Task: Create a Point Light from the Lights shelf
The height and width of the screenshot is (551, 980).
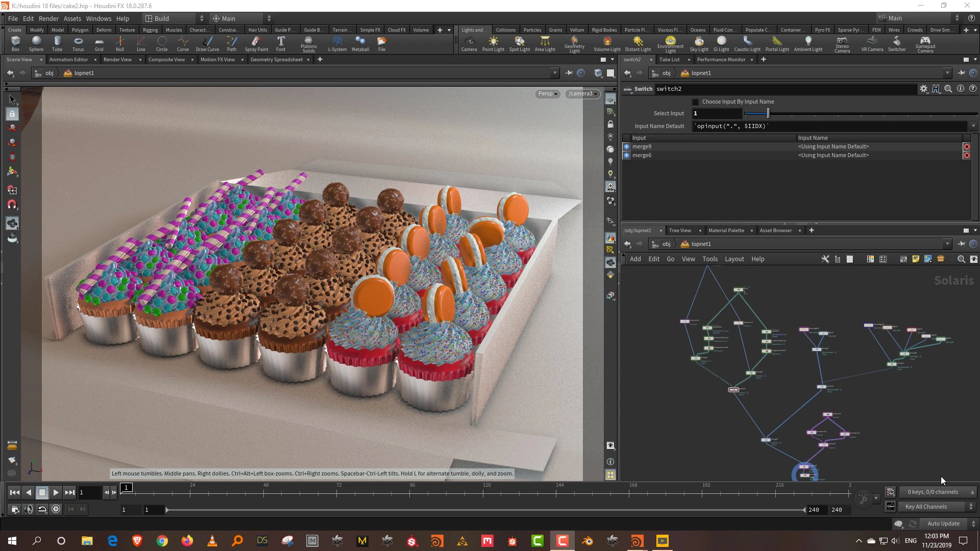Action: coord(493,43)
